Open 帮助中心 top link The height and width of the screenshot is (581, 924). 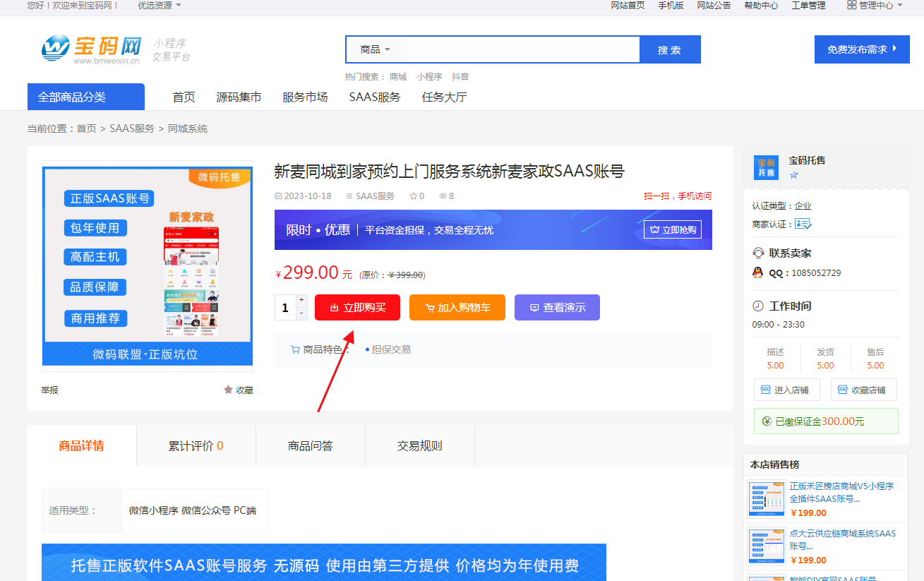[761, 5]
